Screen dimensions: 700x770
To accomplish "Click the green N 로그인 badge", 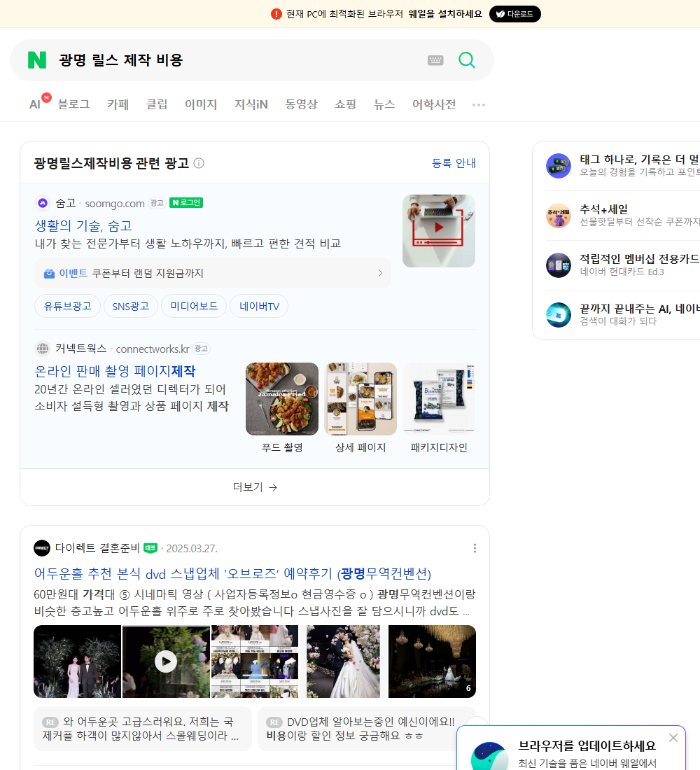I will [186, 203].
